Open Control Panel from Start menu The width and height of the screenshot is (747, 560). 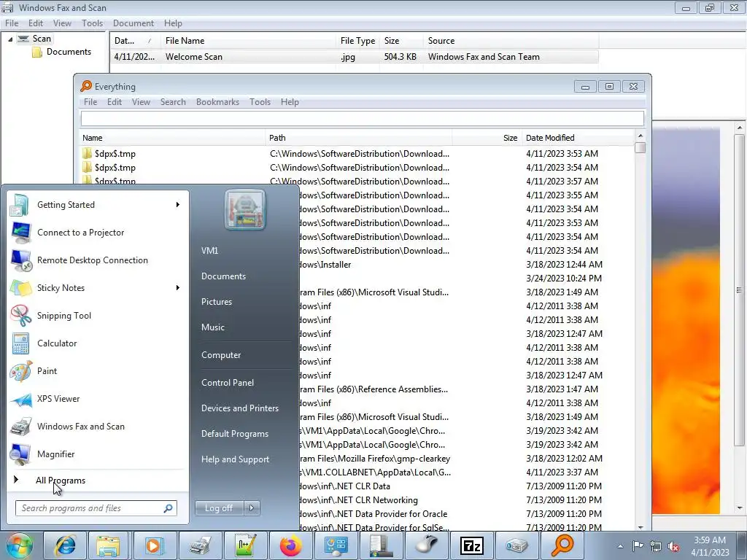[228, 383]
